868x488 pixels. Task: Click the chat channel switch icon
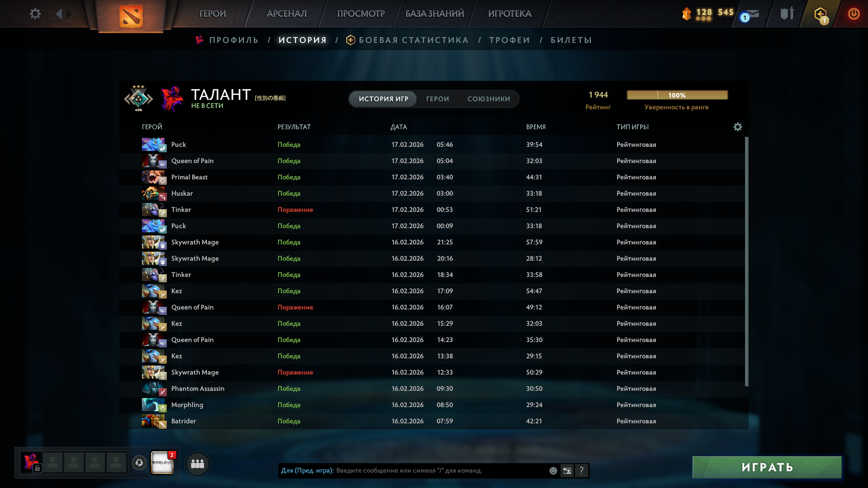click(567, 471)
